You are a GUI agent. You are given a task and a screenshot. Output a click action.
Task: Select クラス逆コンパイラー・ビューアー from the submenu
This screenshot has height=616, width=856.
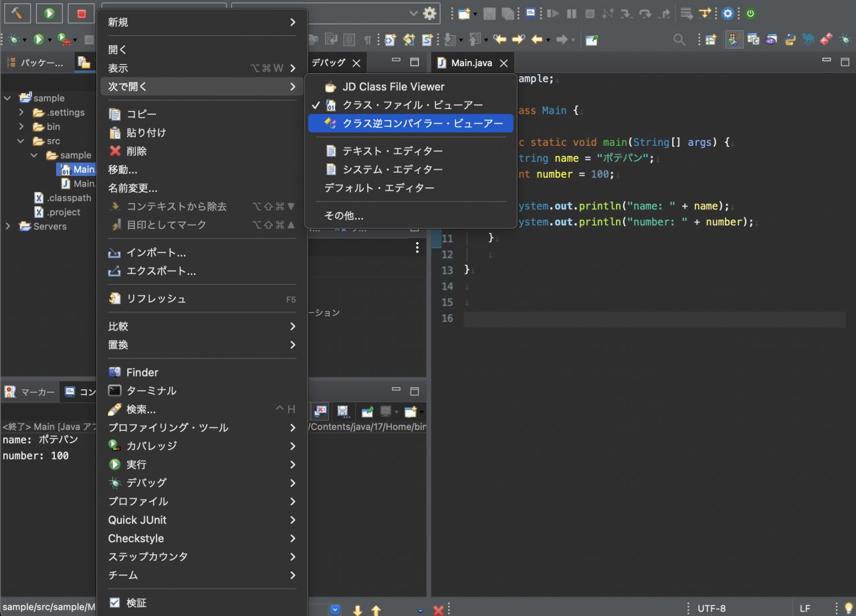(411, 123)
